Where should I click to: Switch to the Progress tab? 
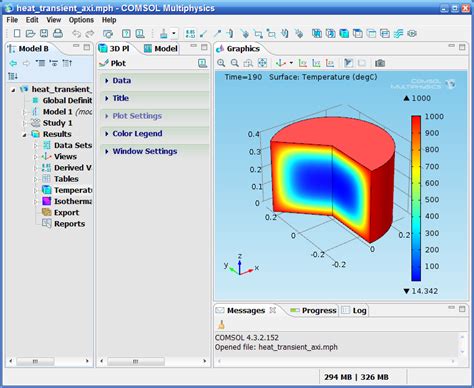coord(313,310)
